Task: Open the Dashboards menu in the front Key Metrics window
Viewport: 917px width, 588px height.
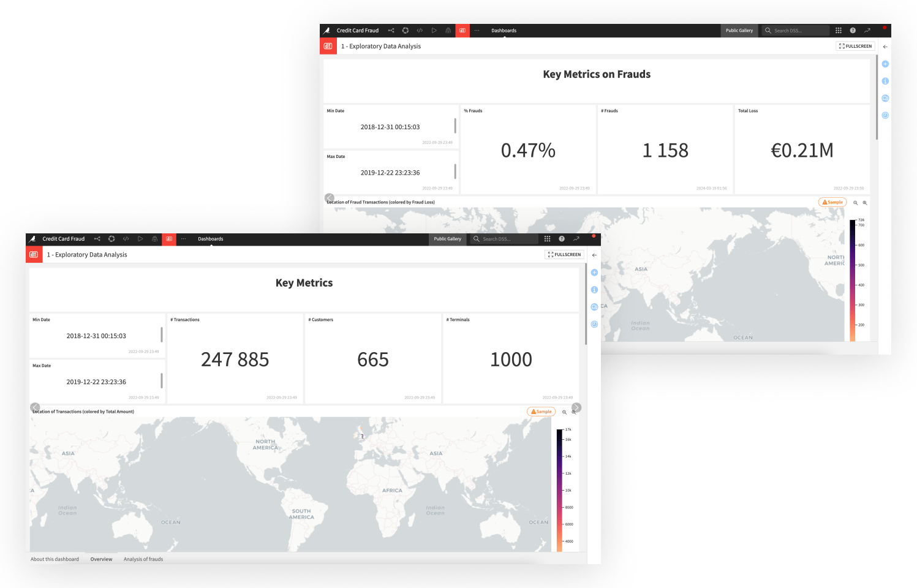Action: pyautogui.click(x=210, y=239)
